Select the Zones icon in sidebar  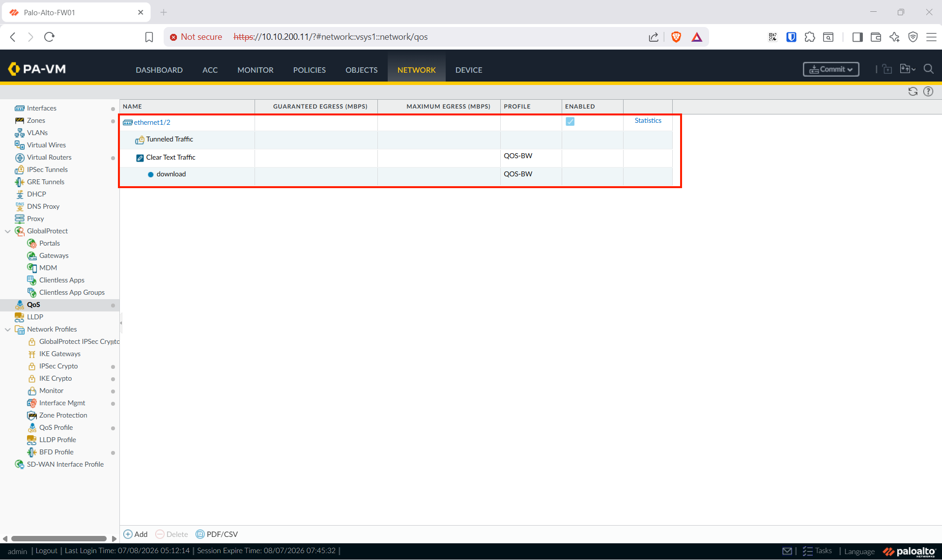[20, 120]
